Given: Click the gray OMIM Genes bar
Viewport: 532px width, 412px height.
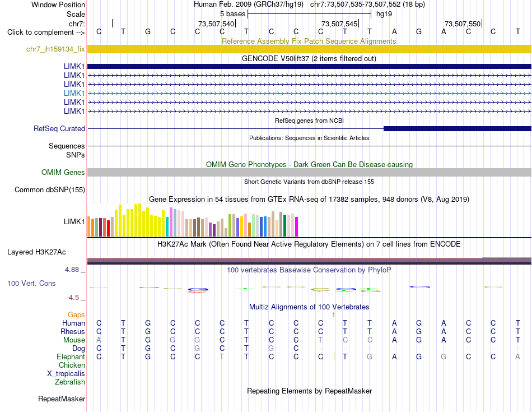Looking at the screenshot, I should coord(309,172).
